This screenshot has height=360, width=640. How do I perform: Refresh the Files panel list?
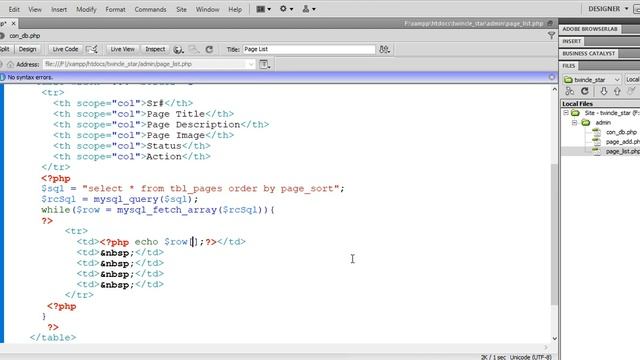585,91
